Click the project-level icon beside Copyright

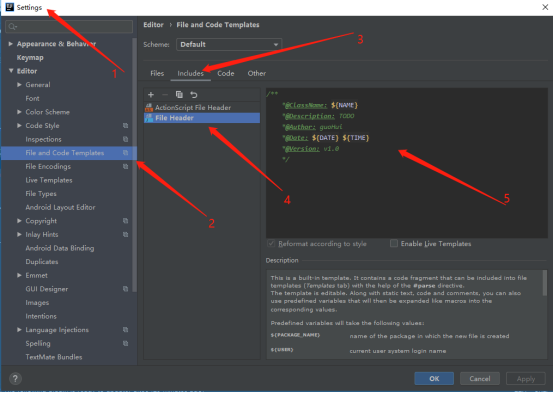pos(125,221)
